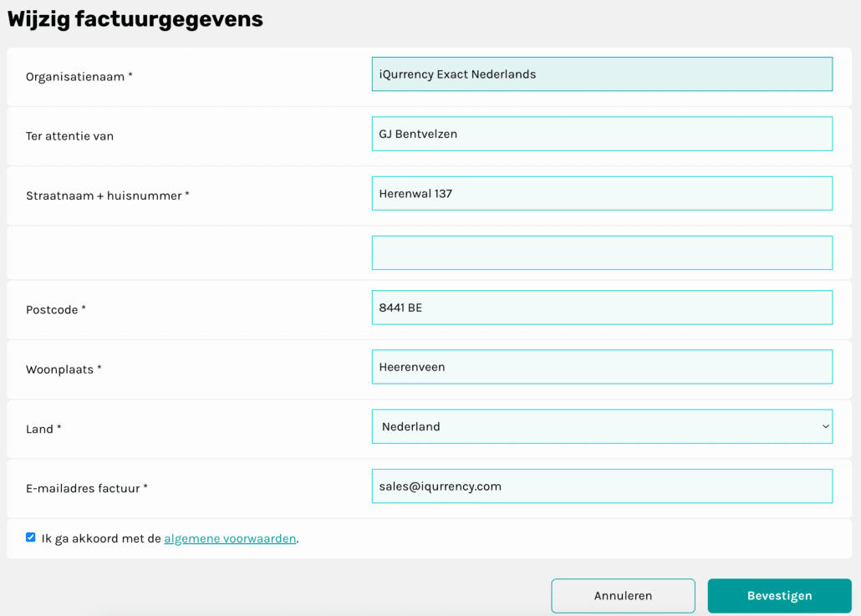Click the empty address line field

602,252
